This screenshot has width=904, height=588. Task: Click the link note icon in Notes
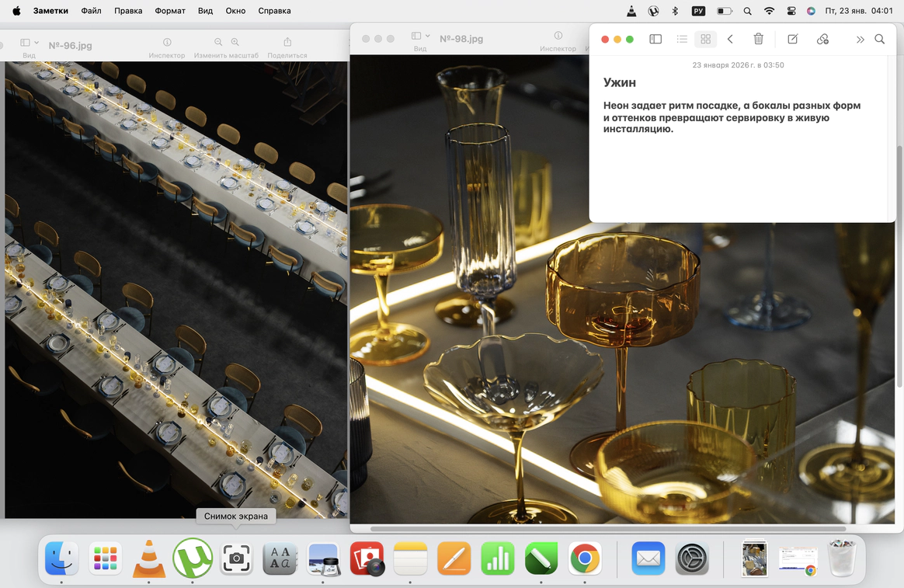[x=822, y=40]
